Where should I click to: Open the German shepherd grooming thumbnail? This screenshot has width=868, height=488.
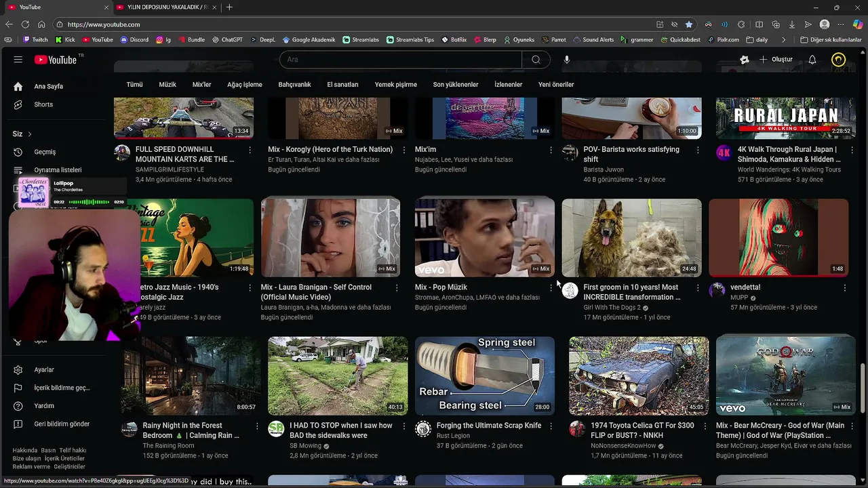click(x=631, y=237)
